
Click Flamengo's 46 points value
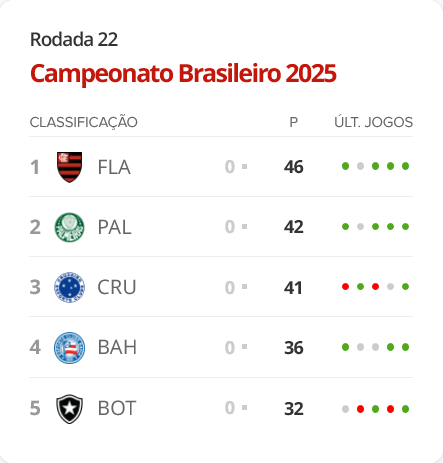(x=293, y=167)
